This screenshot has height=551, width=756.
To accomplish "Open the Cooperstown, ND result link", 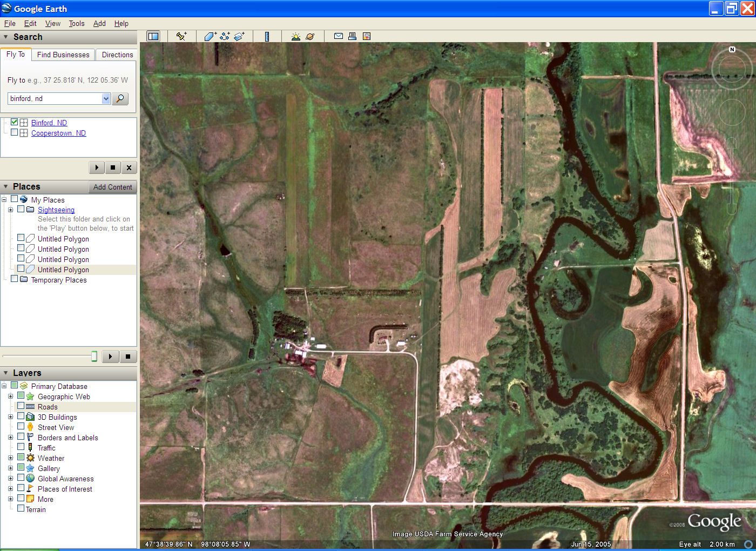I will pos(58,133).
